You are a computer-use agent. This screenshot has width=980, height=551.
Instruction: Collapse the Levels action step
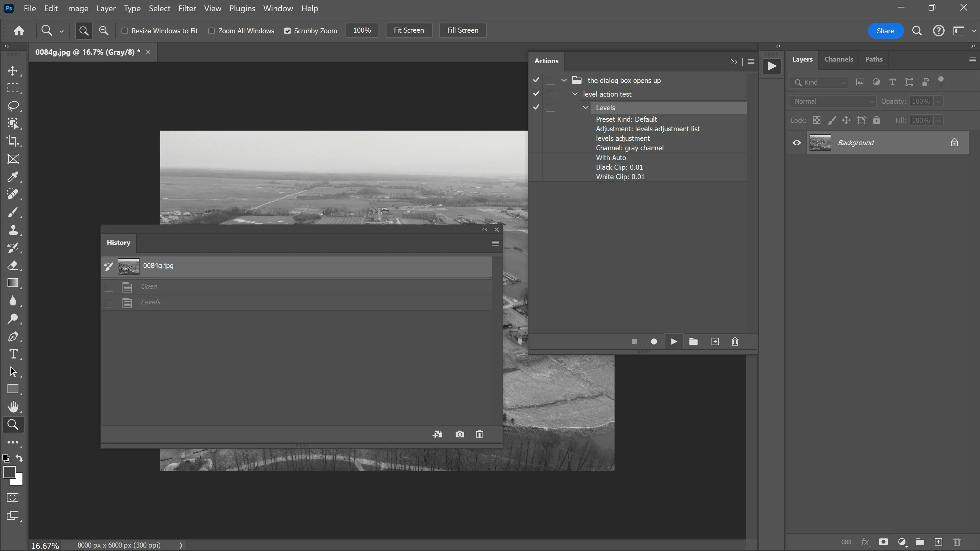point(586,107)
